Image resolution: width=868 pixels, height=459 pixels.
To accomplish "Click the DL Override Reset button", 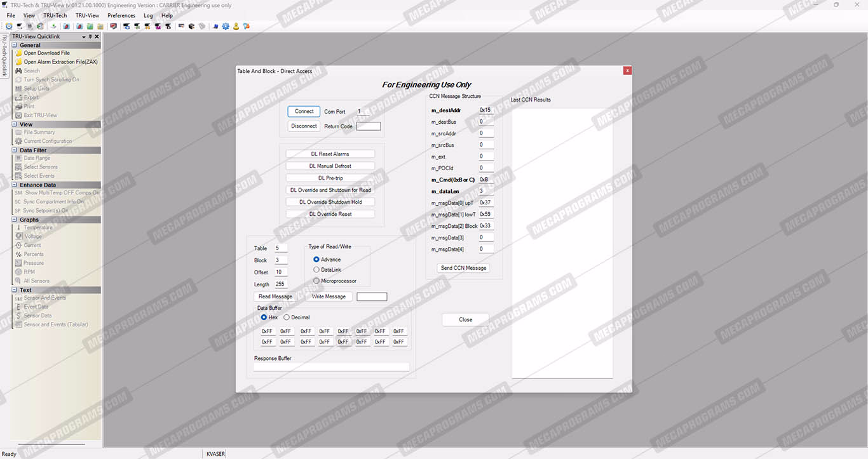I will point(330,215).
